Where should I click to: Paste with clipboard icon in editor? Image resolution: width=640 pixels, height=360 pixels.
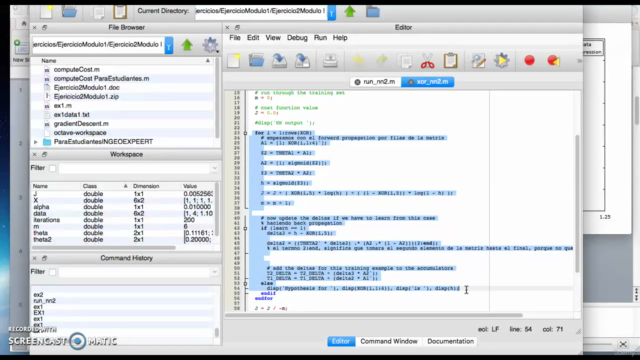click(x=451, y=61)
